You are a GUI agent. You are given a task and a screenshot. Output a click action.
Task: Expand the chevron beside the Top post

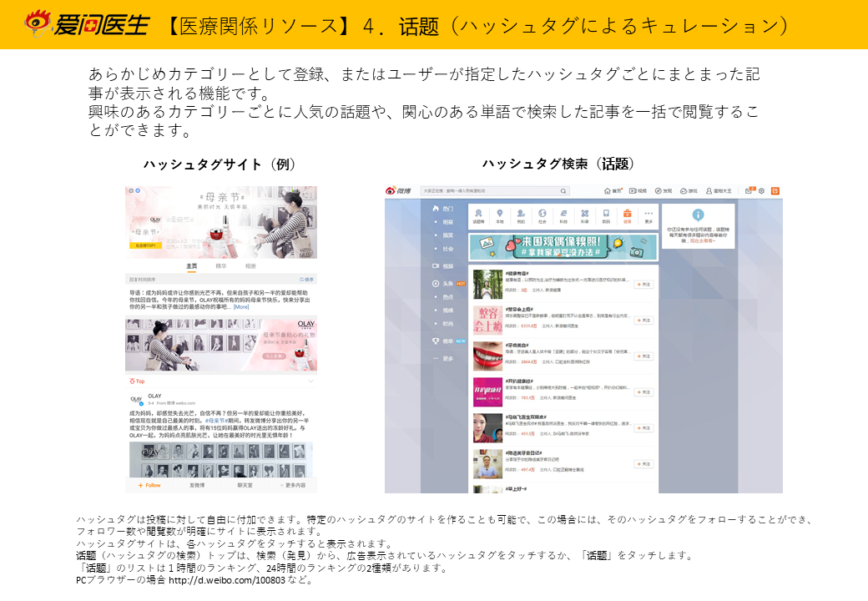[x=310, y=381]
